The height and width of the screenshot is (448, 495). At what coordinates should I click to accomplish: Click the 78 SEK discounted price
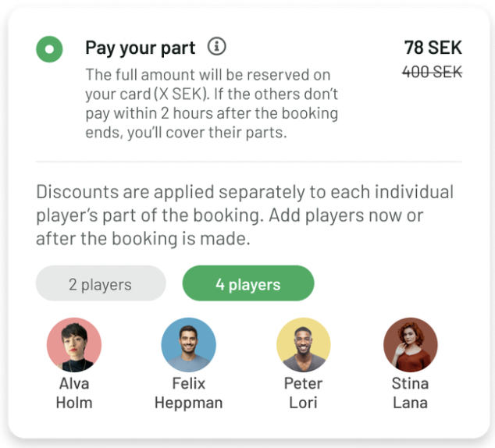433,48
